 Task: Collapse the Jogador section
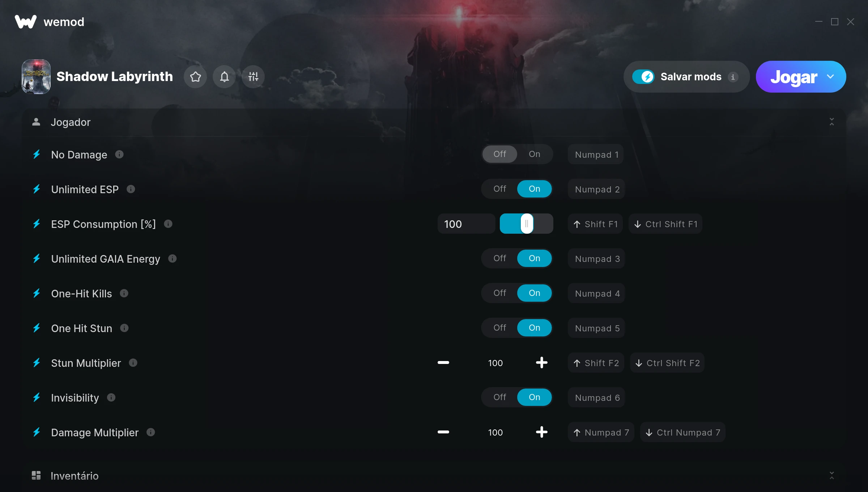coord(832,122)
